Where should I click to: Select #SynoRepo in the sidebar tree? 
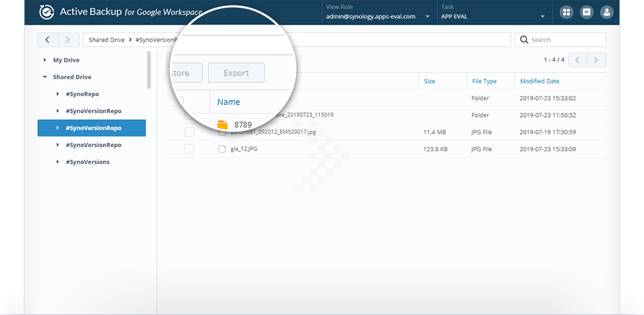coord(83,94)
